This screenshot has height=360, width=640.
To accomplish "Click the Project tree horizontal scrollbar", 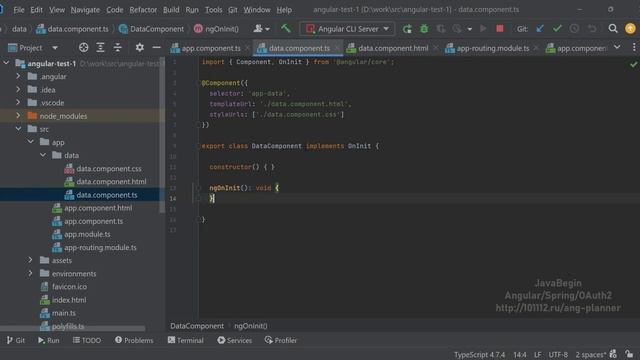I will tap(73, 328).
